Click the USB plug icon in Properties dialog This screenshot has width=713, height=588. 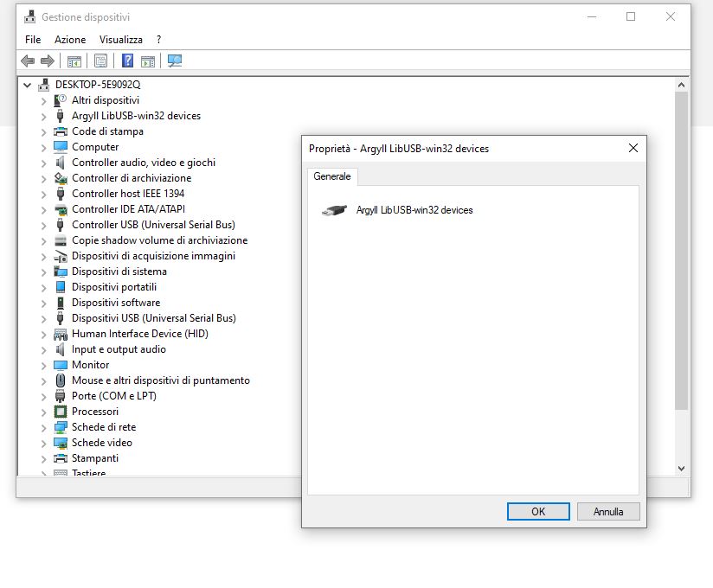334,210
